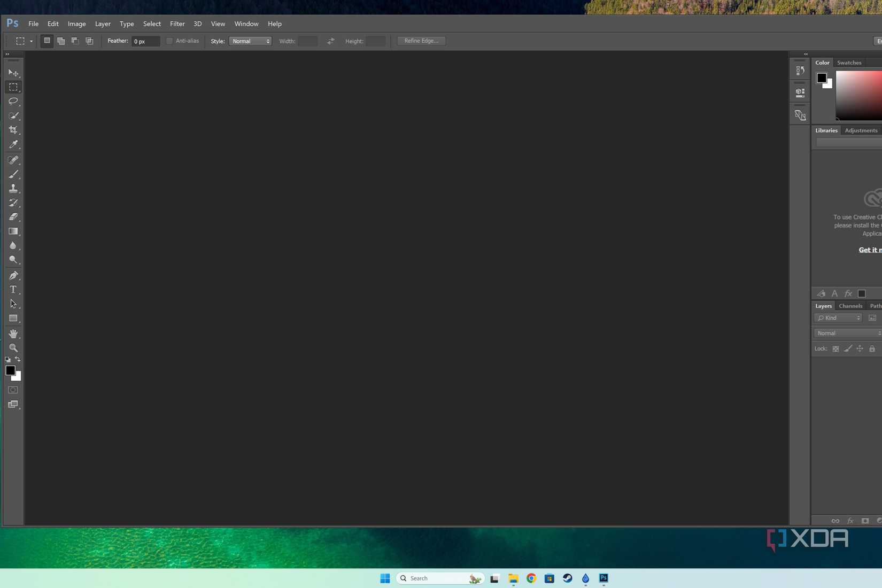Select the Quick Selection tool
This screenshot has height=588, width=882.
[x=13, y=116]
